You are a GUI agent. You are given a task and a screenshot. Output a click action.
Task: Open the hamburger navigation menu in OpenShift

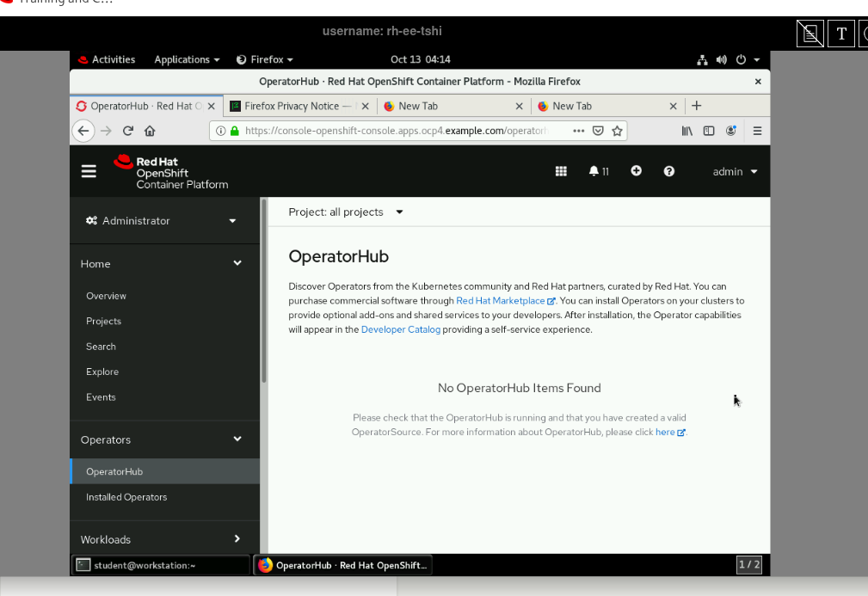[89, 171]
